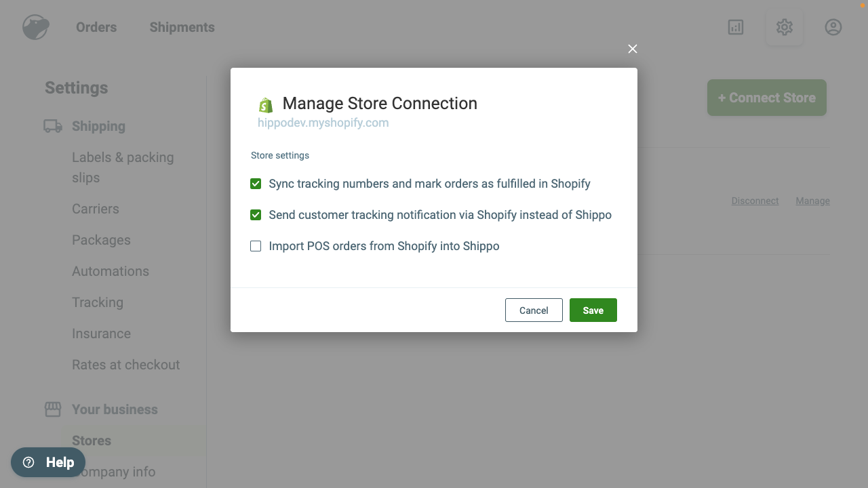
Task: Collapse the Your business section
Action: [x=114, y=409]
